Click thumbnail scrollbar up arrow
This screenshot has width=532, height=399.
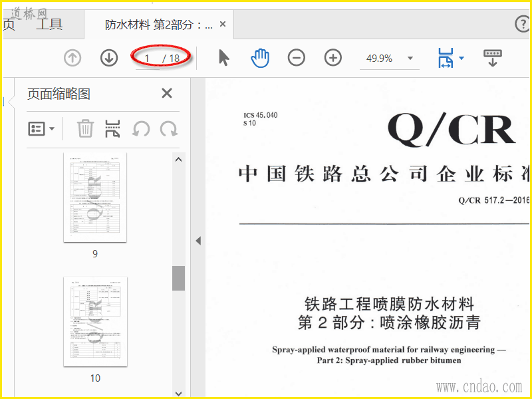click(178, 159)
